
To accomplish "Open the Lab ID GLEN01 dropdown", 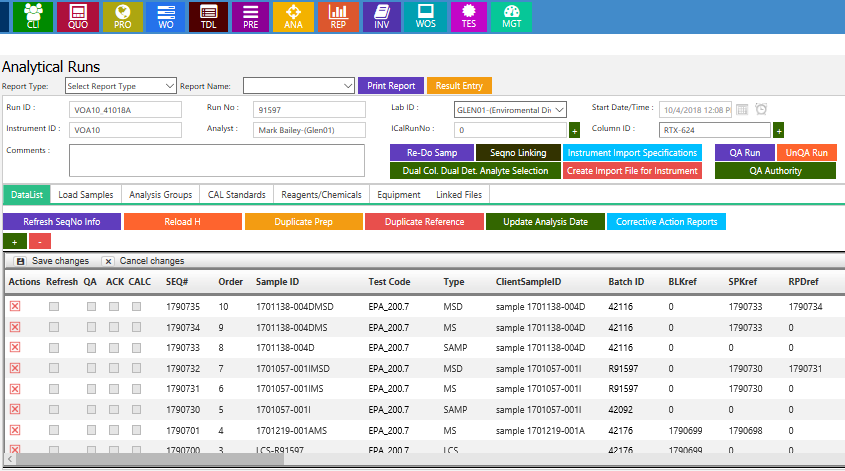I will click(x=510, y=110).
